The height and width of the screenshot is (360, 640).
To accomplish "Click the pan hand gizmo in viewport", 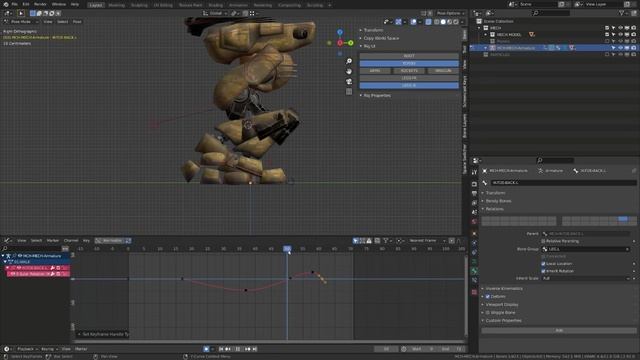I will [349, 71].
